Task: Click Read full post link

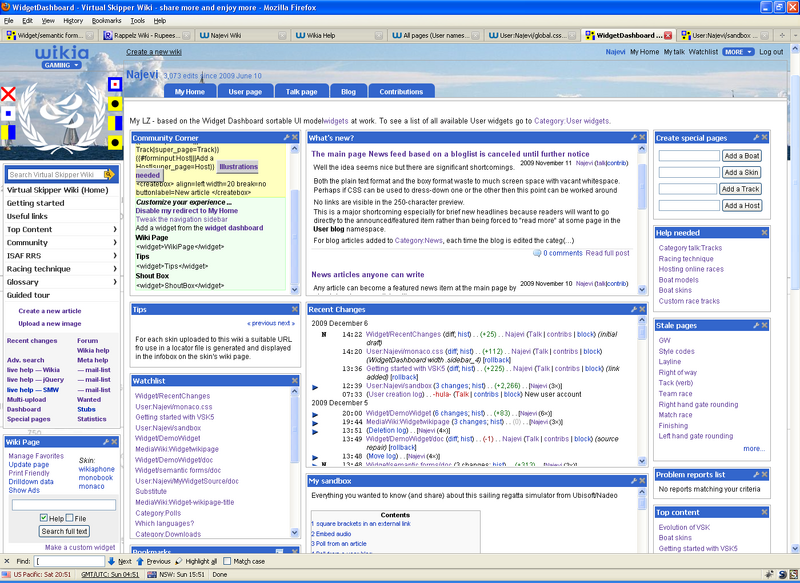Action: pyautogui.click(x=607, y=253)
